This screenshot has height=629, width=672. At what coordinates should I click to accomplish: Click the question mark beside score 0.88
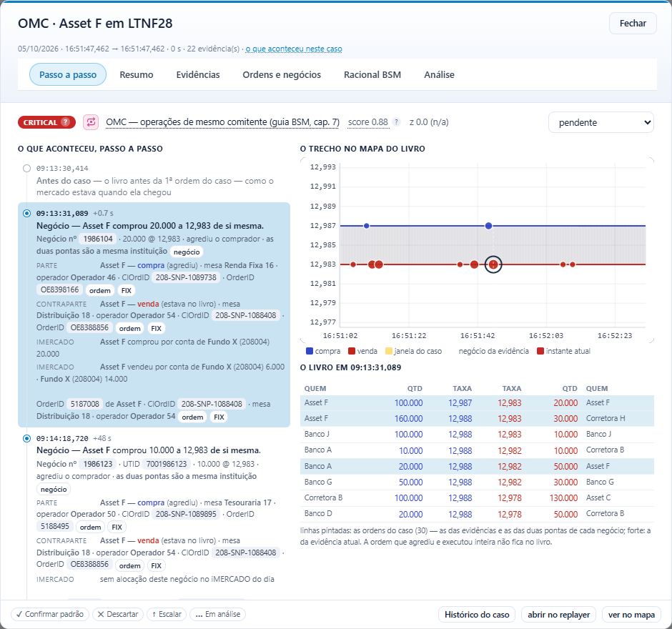point(397,122)
